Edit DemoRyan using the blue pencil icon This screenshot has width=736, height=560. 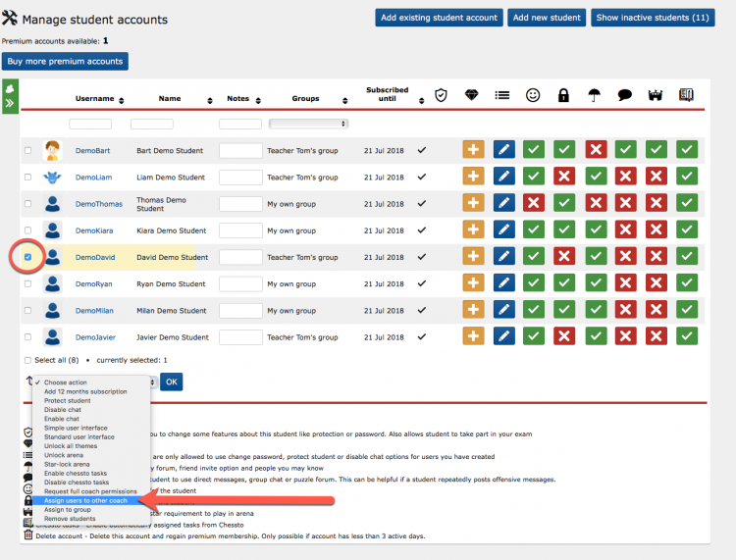tap(503, 283)
